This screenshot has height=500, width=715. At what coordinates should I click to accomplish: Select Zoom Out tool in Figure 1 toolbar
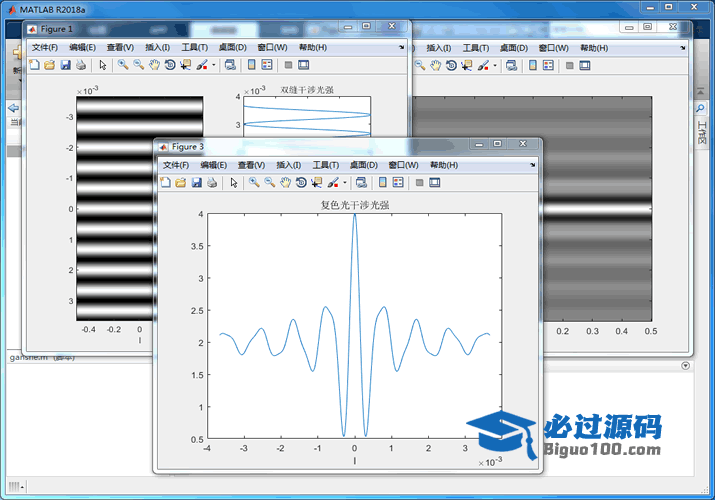(x=138, y=65)
